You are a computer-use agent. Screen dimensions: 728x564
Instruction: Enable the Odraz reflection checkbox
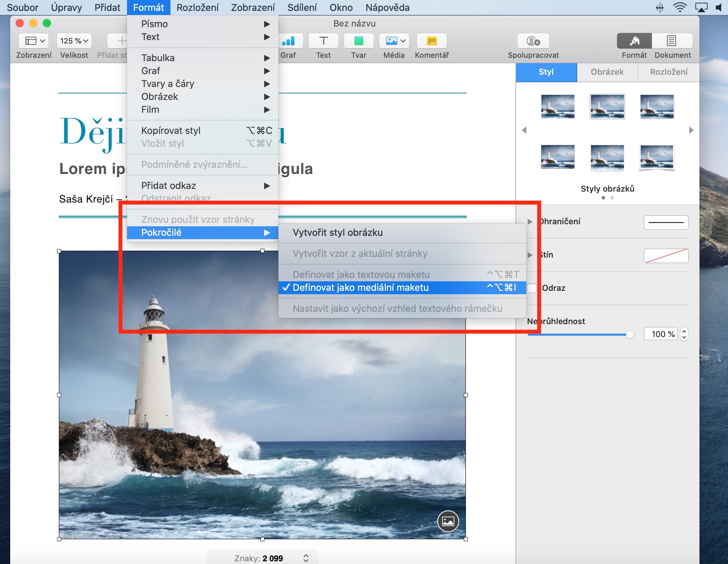532,288
